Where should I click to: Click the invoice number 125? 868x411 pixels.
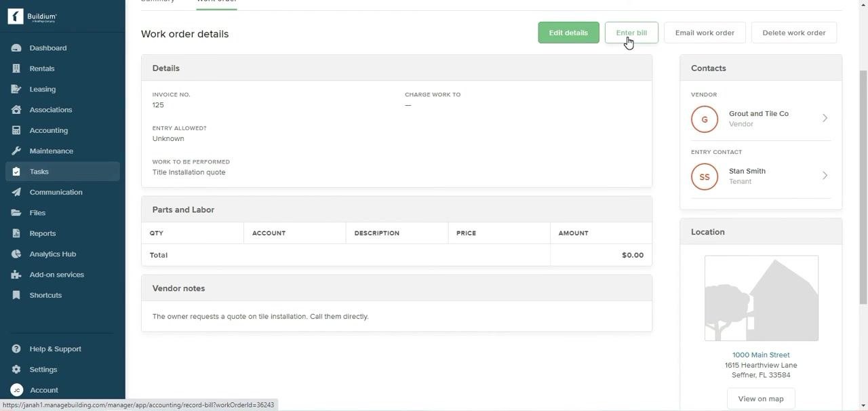(x=158, y=105)
